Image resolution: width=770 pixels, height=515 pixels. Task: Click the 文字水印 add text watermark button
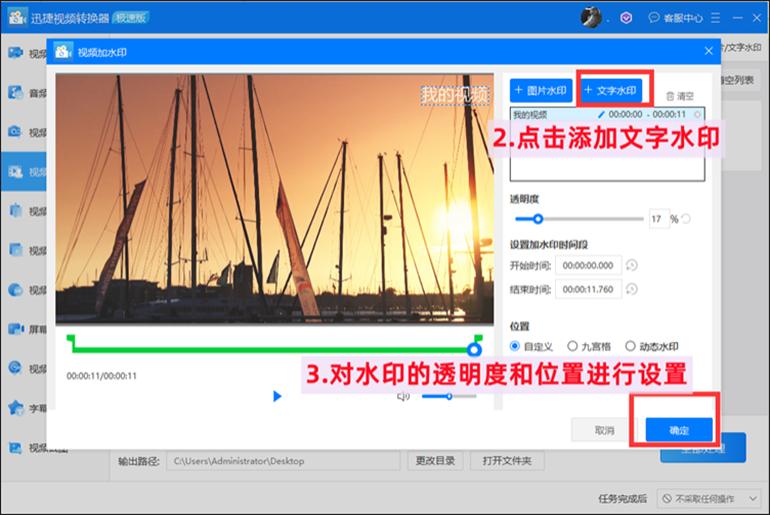(611, 91)
